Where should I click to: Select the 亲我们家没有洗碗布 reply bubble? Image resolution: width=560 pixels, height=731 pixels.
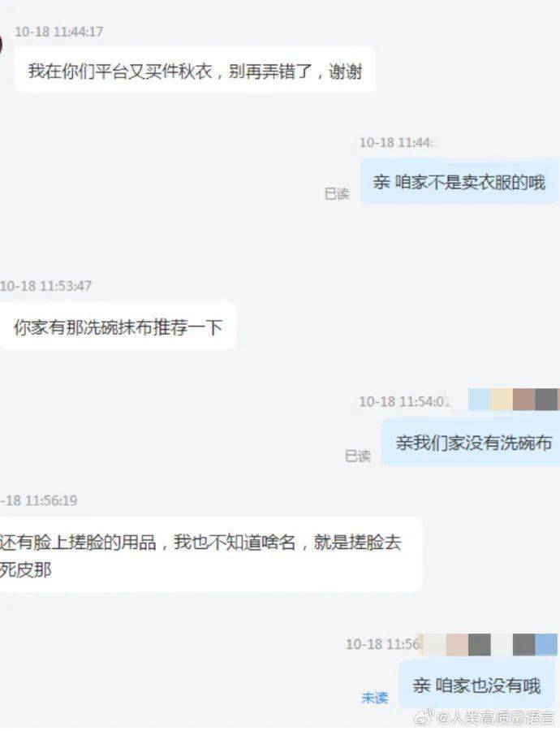pos(471,443)
